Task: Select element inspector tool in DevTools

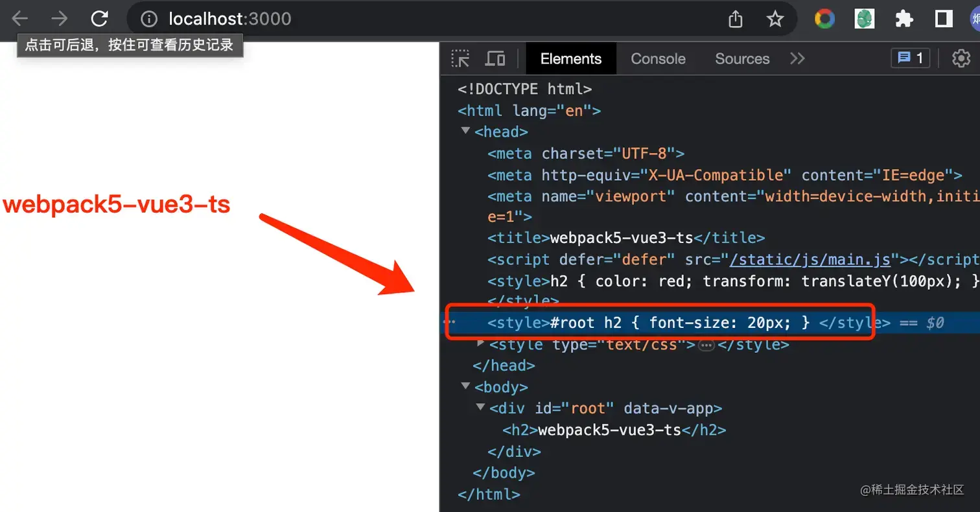Action: click(461, 58)
